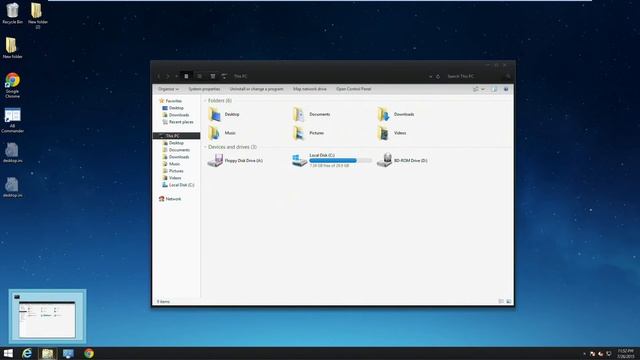640x360 pixels.
Task: Select Documents in the navigation pane
Action: click(x=176, y=150)
